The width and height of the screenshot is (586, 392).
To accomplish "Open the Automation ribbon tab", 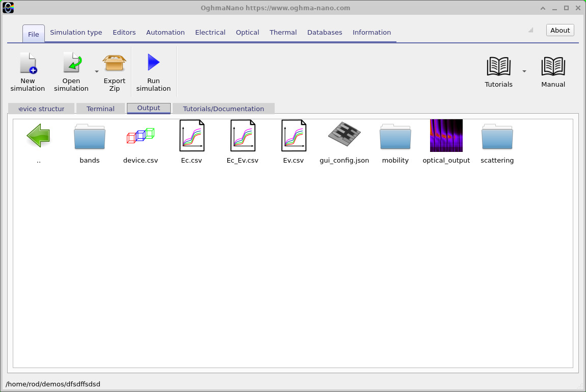I will [x=165, y=32].
